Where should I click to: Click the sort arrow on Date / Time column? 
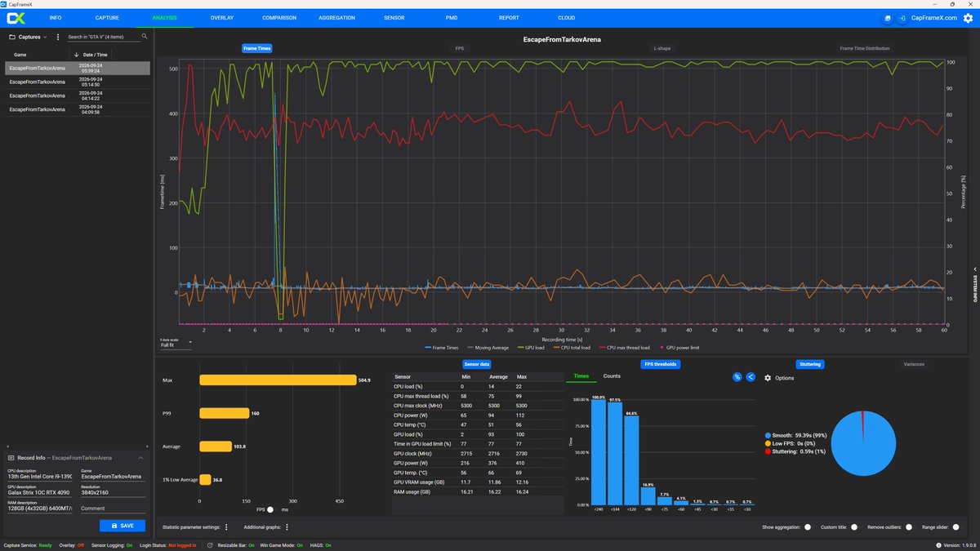pyautogui.click(x=76, y=54)
